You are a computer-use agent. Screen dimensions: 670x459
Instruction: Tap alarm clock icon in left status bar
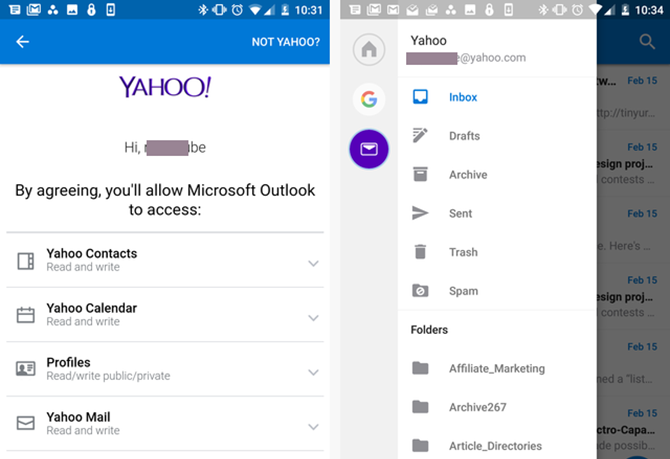point(237,9)
